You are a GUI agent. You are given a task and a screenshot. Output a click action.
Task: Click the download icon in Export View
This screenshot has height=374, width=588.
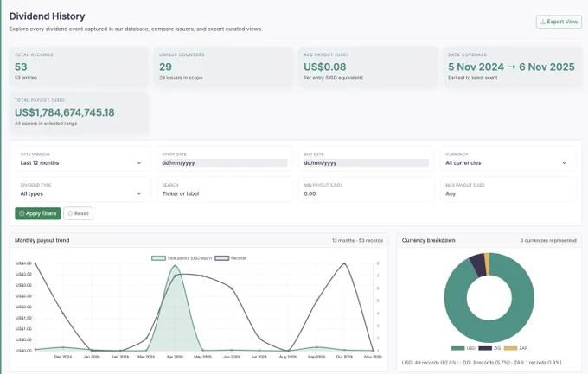point(542,22)
